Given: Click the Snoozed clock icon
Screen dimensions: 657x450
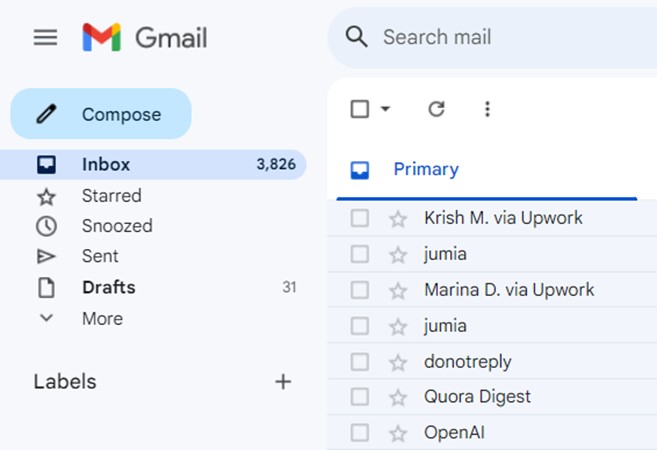Looking at the screenshot, I should (46, 227).
